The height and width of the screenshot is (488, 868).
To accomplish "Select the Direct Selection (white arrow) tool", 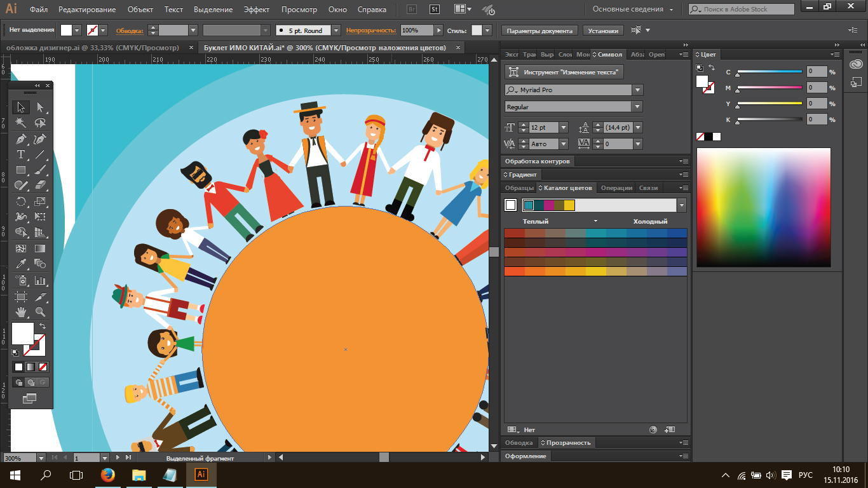I will point(40,107).
